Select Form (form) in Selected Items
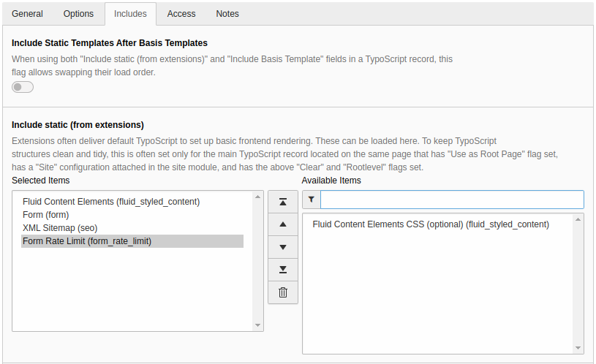Viewport: 596px width, 364px height. coord(132,215)
